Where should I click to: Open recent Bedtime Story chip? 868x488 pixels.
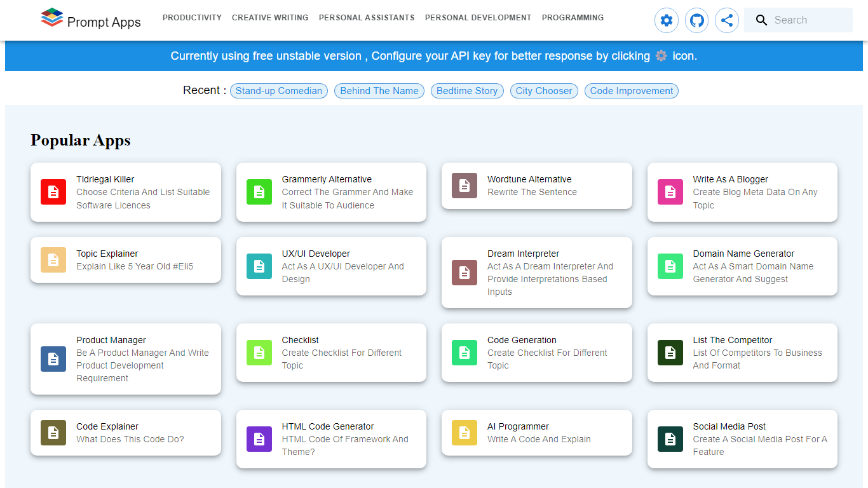click(467, 91)
